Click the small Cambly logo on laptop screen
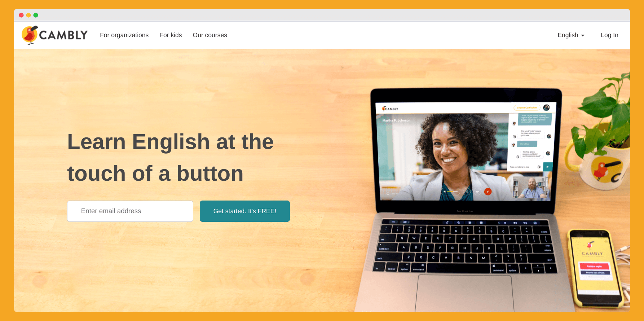Viewport: 644px width, 321px height. click(x=391, y=109)
